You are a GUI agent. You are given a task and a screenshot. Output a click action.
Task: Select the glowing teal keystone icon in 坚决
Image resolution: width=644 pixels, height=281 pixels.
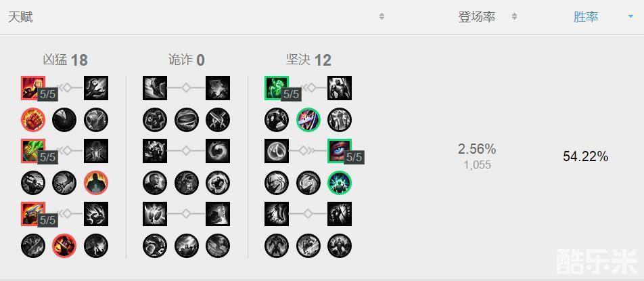pos(340,182)
